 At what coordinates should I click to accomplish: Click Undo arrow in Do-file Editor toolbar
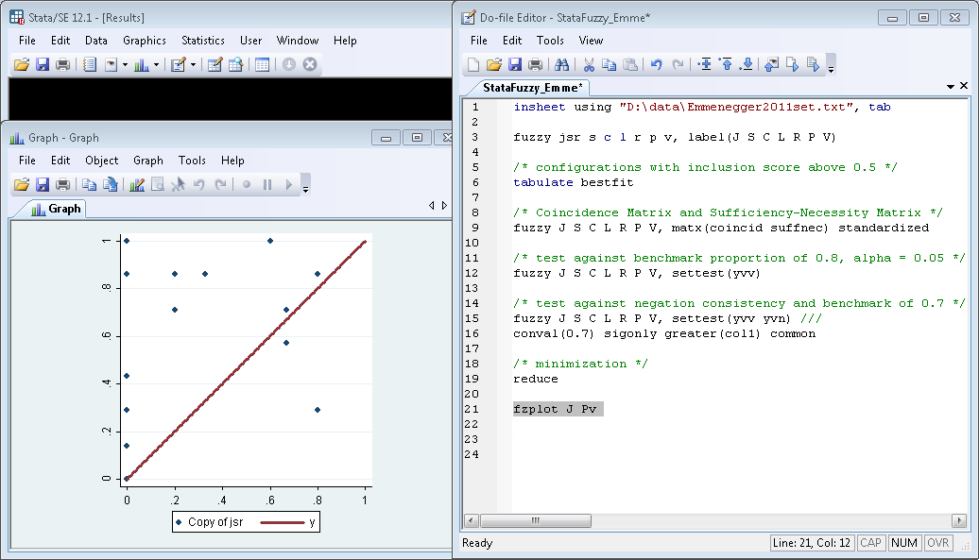tap(656, 65)
